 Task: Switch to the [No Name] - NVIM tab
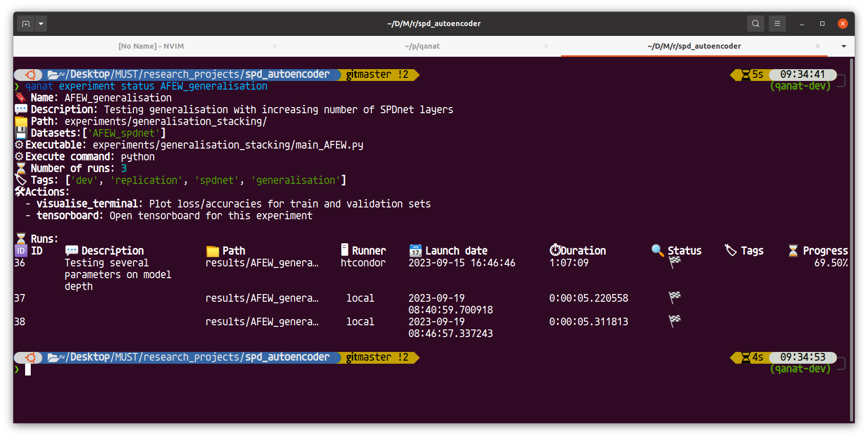coord(151,46)
